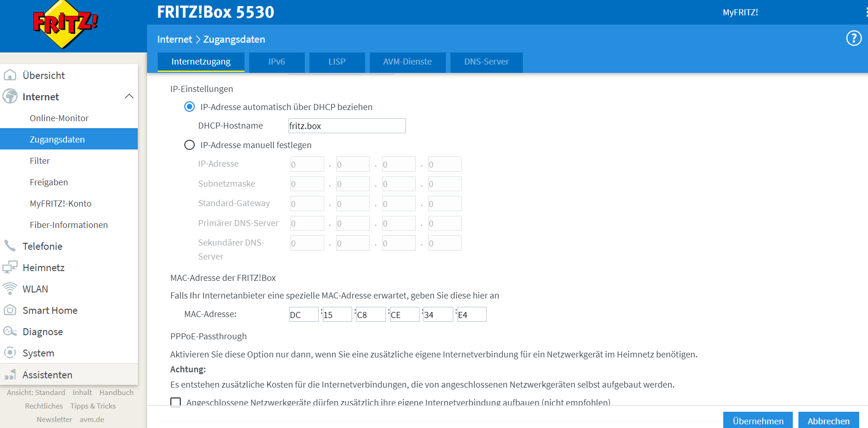Open help via question mark icon
This screenshot has height=428, width=868.
point(854,38)
